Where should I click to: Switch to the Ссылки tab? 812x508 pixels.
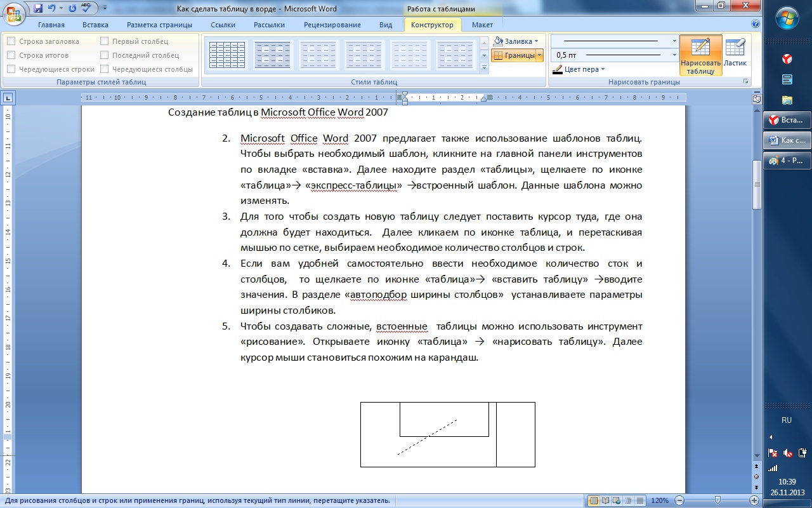tap(223, 25)
